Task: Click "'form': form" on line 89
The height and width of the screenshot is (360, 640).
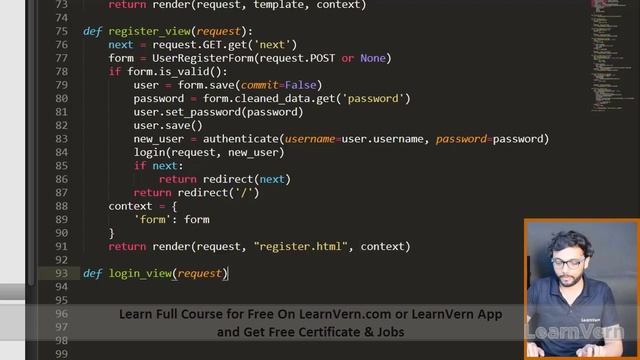Action: 171,220
